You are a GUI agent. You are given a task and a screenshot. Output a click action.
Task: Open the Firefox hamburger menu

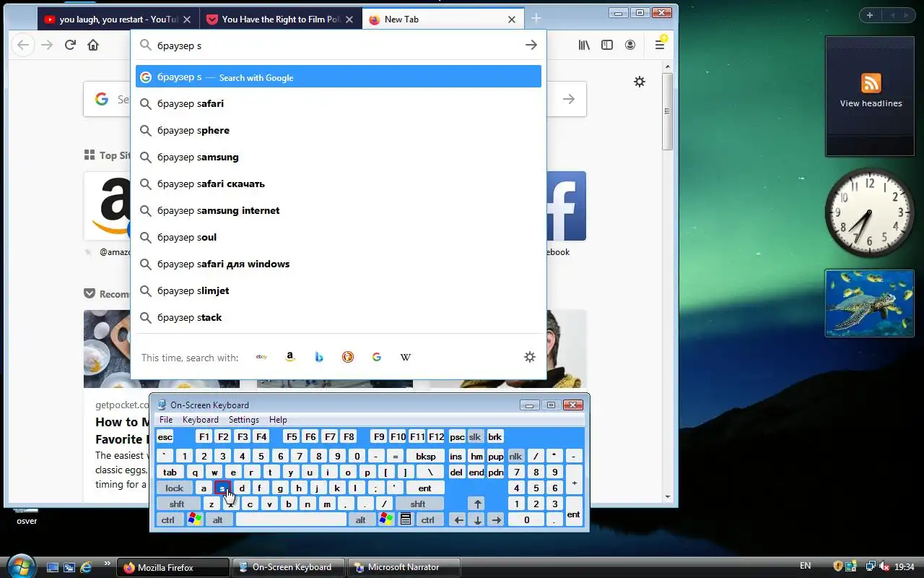[660, 45]
